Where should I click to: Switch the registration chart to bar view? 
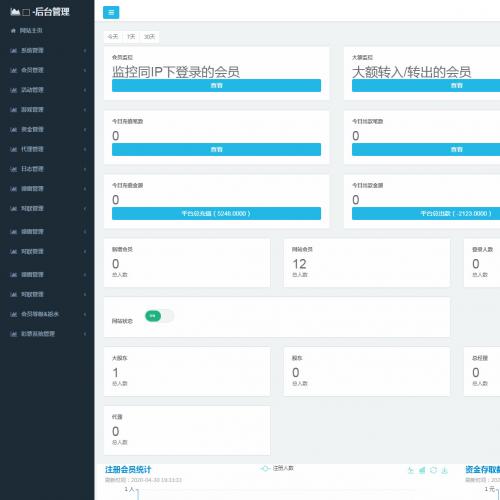click(422, 470)
